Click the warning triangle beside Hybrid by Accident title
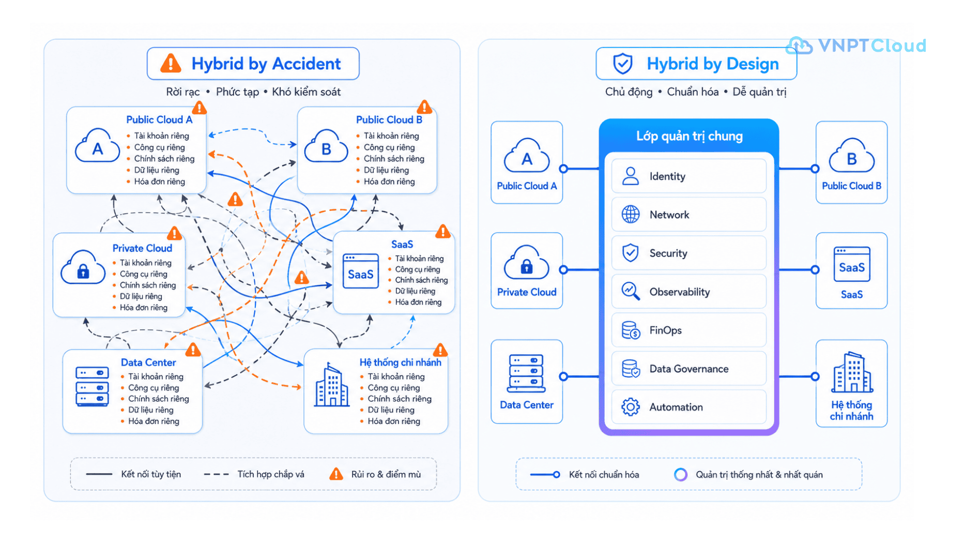The height and width of the screenshot is (543, 980). pyautogui.click(x=171, y=63)
